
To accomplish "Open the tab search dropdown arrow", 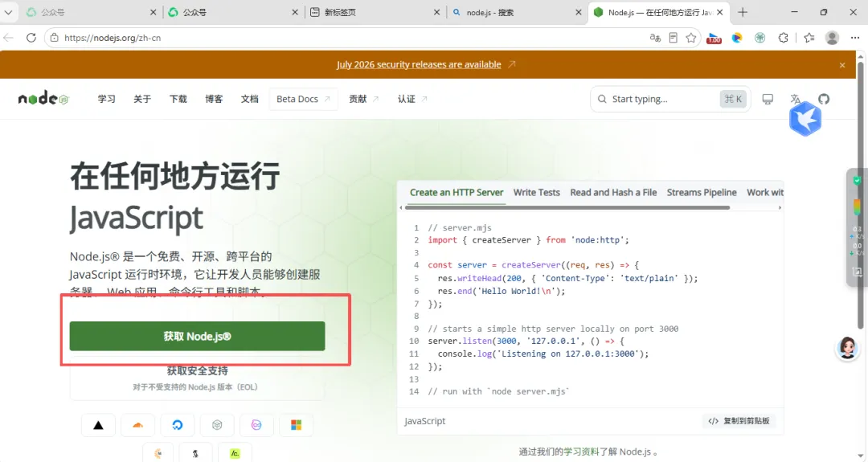I will [8, 12].
